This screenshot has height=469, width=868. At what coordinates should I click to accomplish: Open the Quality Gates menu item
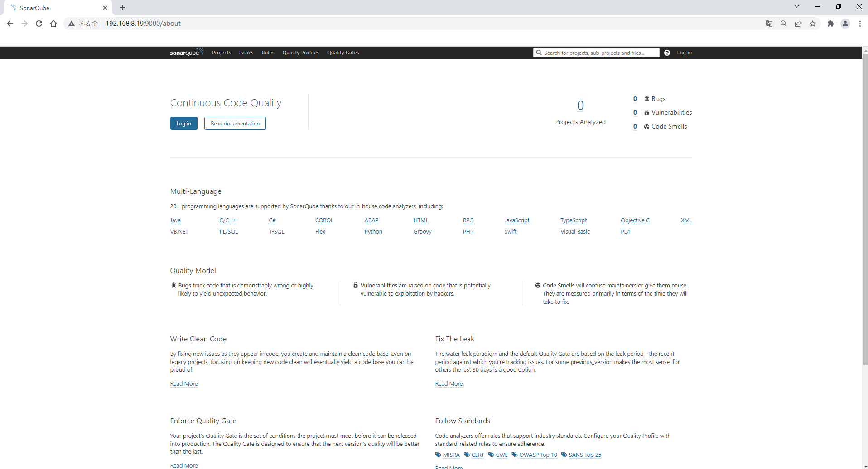point(343,53)
